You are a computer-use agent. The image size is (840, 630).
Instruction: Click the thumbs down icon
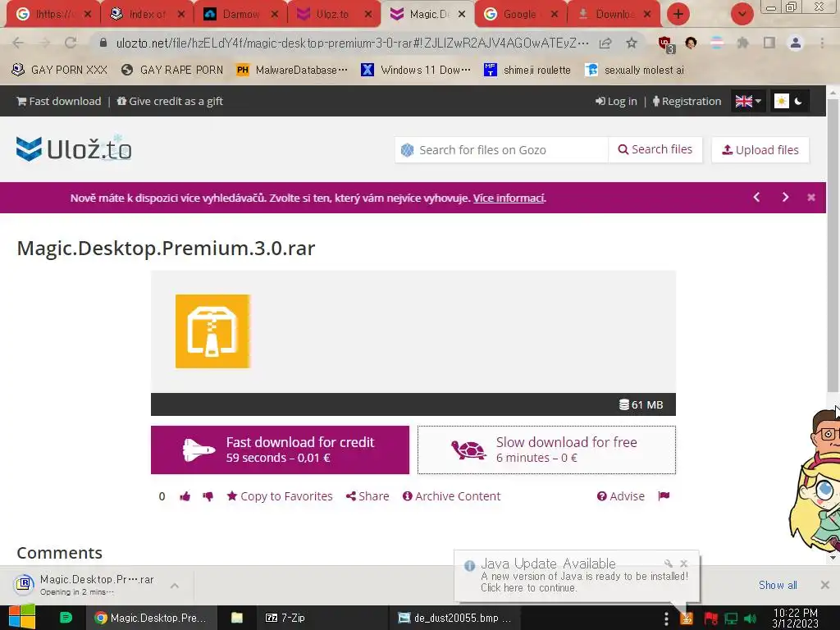(x=208, y=496)
